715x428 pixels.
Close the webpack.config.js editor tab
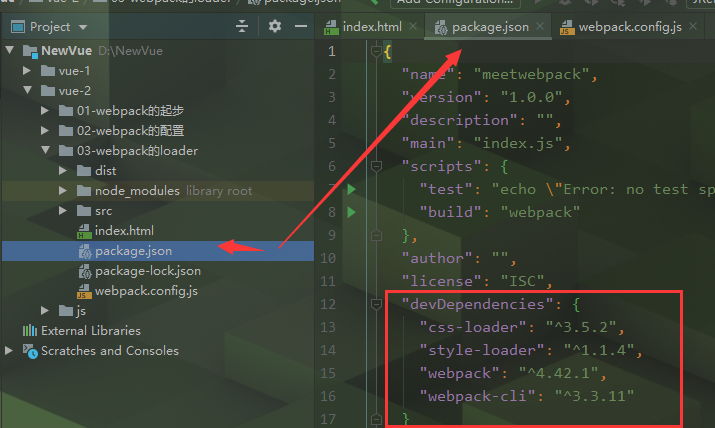(694, 26)
